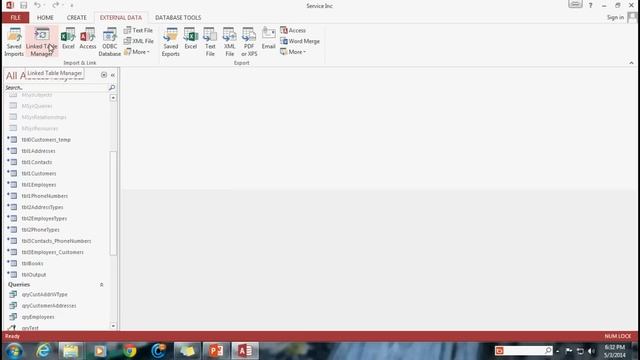Redo the last action
Image resolution: width=640 pixels, height=360 pixels.
tap(56, 5)
